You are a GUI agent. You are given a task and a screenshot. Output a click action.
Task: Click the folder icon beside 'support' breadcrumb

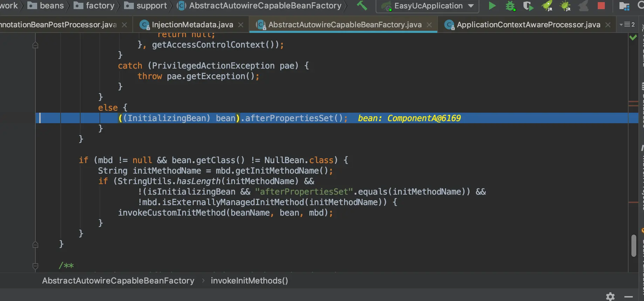tap(129, 6)
